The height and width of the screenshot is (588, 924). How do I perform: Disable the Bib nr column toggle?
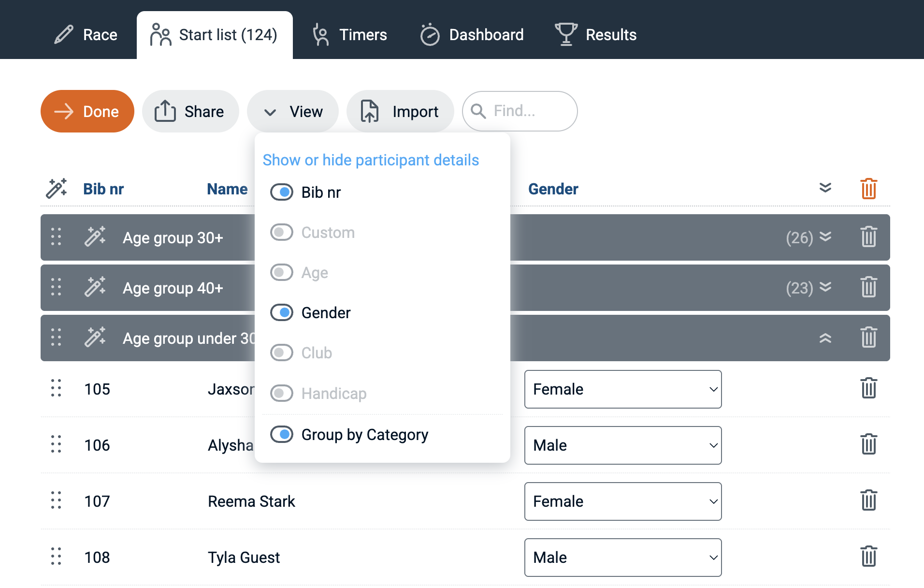point(282,192)
